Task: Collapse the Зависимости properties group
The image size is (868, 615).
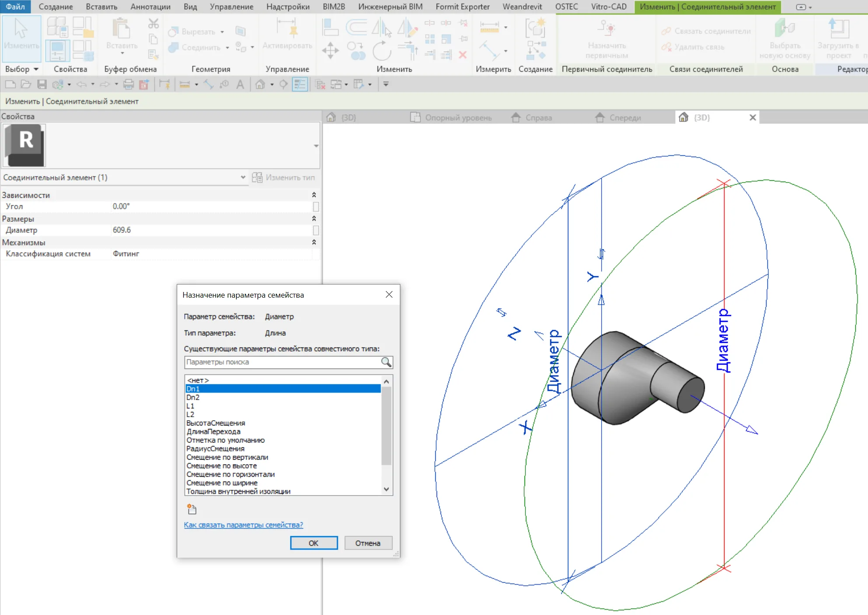Action: click(x=314, y=195)
